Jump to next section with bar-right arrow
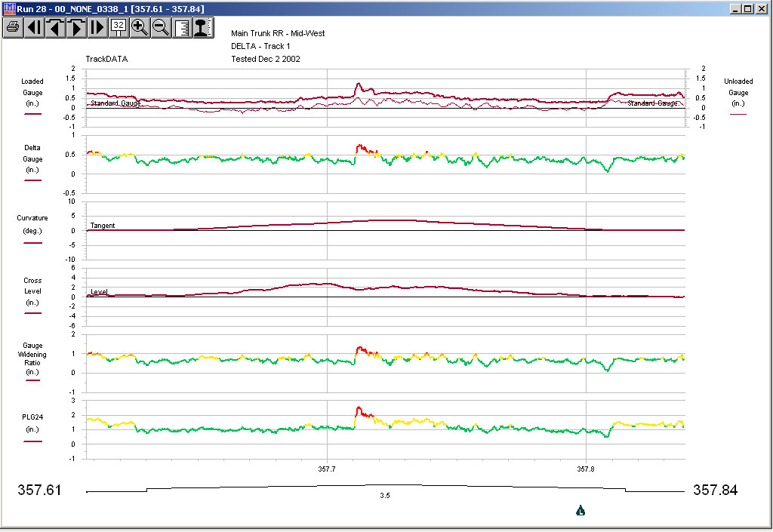The image size is (773, 532). click(x=97, y=28)
